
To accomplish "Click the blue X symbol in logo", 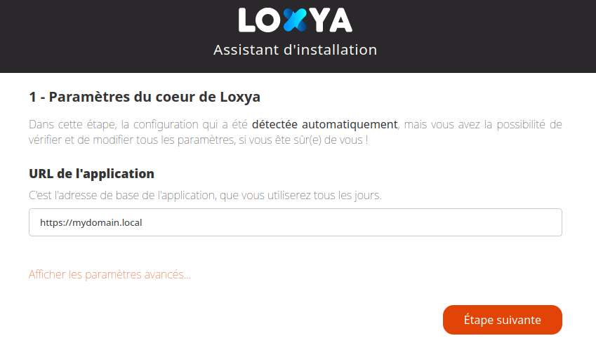I will (x=297, y=20).
